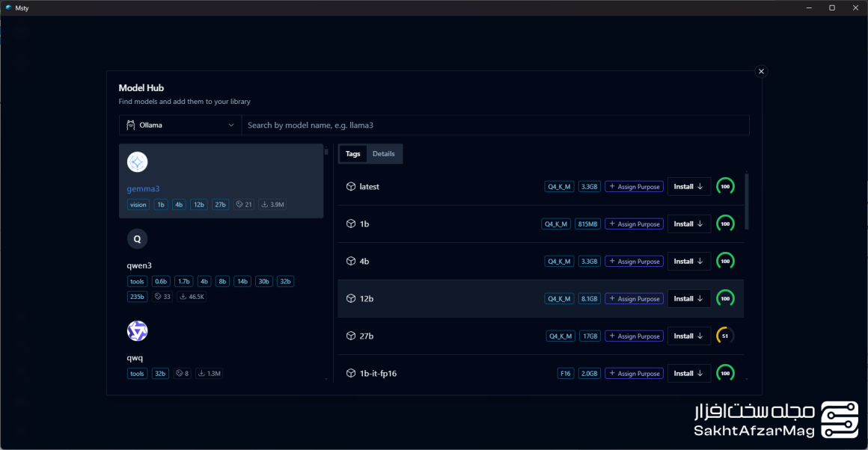Click the qwen3 0.6b size badge
This screenshot has height=450, width=868.
pos(161,281)
